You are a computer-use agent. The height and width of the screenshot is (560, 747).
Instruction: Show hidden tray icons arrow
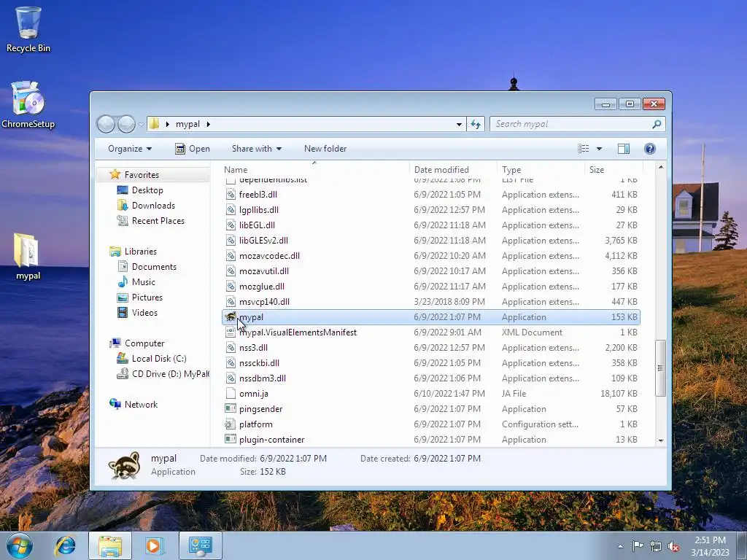point(620,546)
